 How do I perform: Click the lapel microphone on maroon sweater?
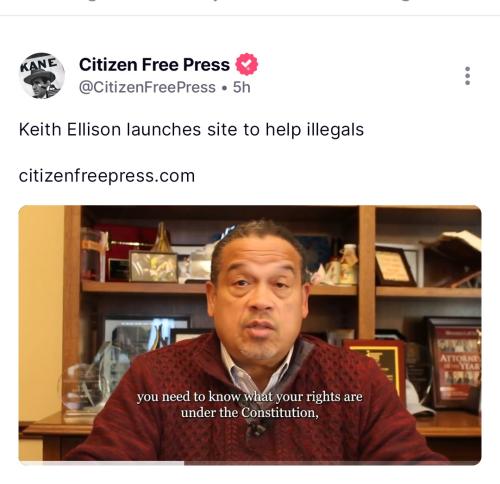256,429
